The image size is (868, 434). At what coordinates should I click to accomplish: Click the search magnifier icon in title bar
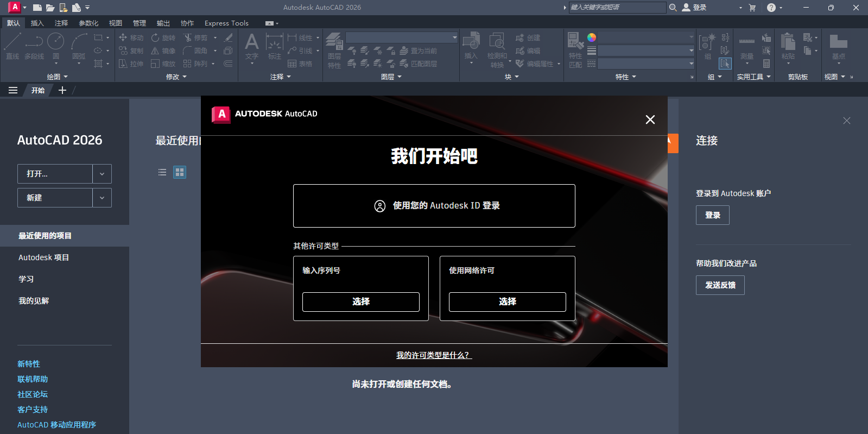(673, 8)
